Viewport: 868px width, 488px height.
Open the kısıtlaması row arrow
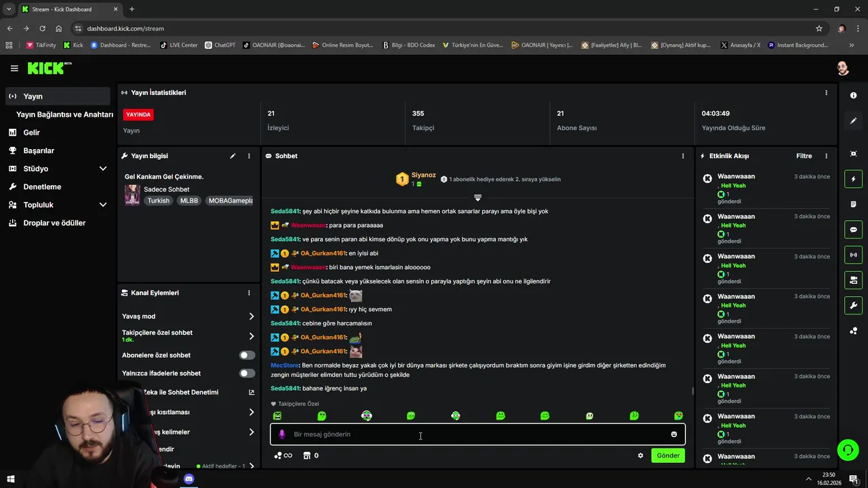pyautogui.click(x=252, y=412)
